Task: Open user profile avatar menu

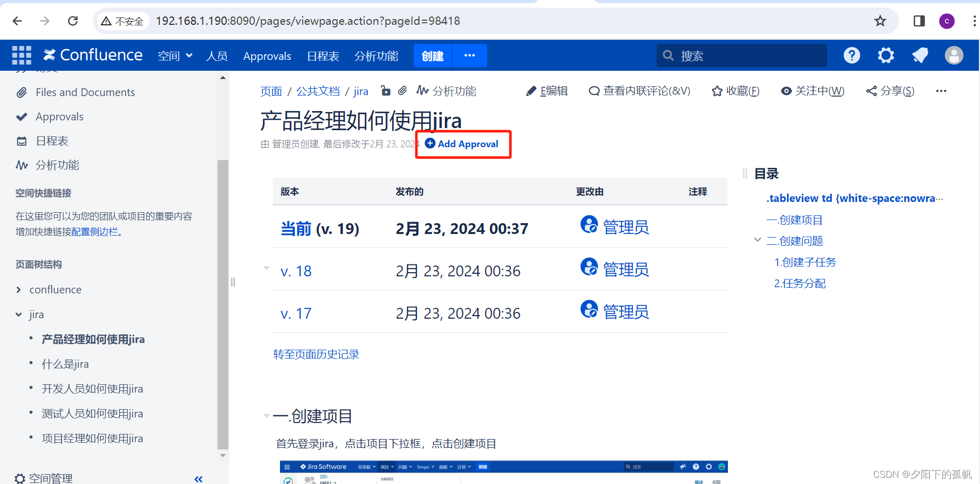Action: click(x=954, y=55)
